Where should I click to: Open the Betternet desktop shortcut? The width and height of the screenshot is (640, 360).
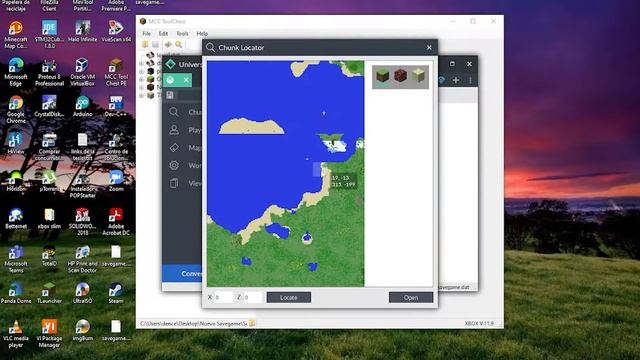point(16,218)
